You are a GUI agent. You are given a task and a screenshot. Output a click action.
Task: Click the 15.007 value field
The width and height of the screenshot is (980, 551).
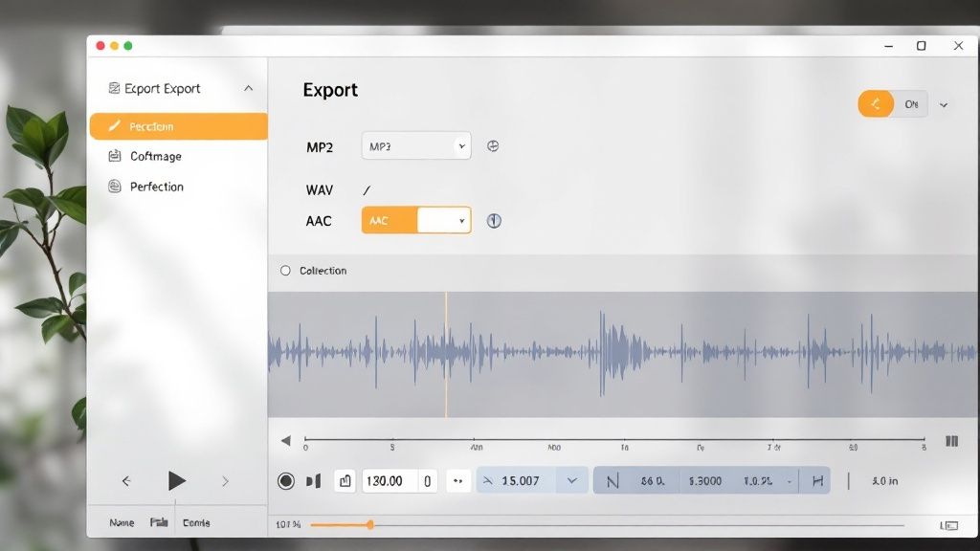[x=518, y=481]
